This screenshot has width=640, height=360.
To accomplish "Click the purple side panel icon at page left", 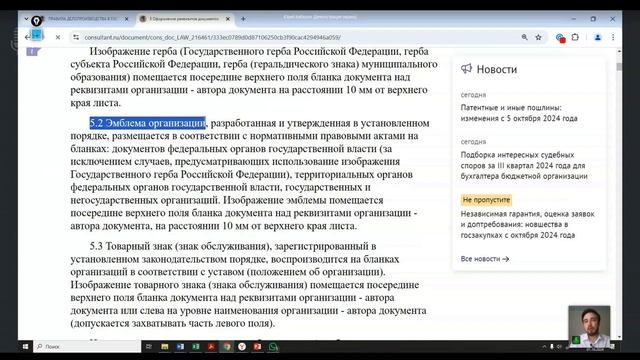I will tap(33, 51).
